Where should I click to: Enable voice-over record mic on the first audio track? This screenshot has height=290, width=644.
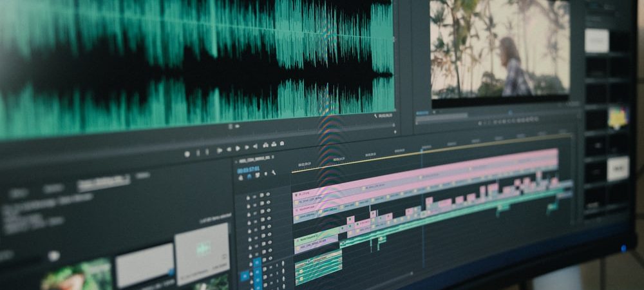(283, 264)
